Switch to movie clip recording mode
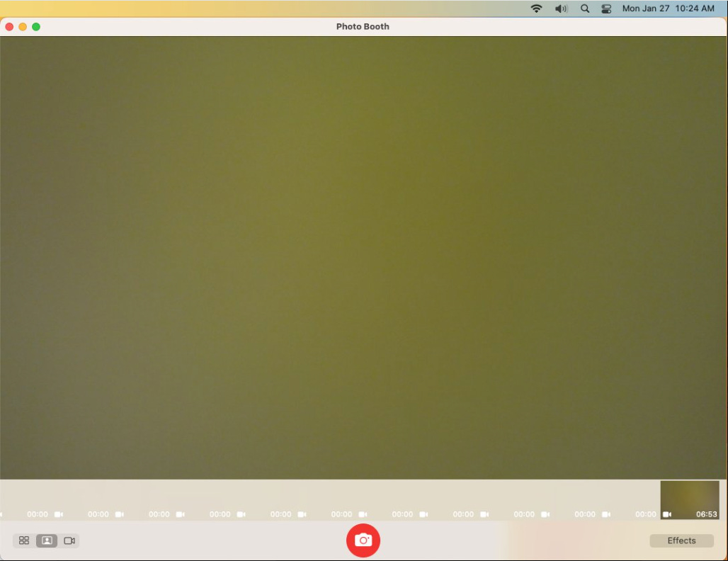This screenshot has height=561, width=728. click(x=69, y=540)
